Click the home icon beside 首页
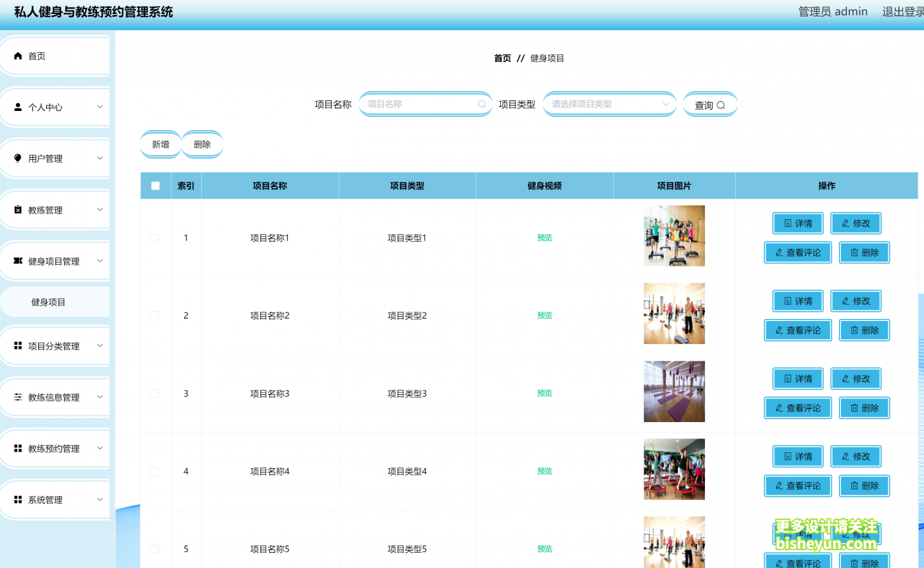924x568 pixels. click(18, 56)
